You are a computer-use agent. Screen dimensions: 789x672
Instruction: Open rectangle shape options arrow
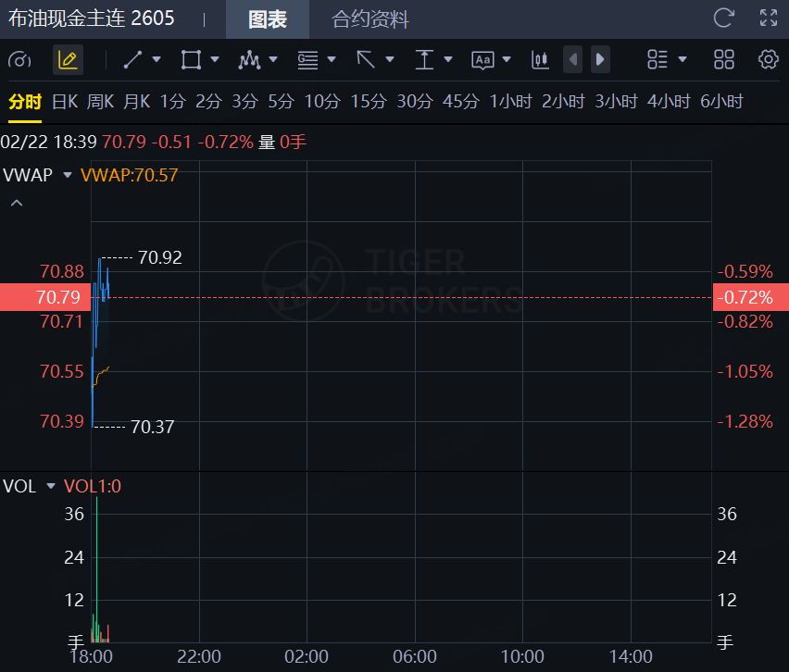pos(215,59)
